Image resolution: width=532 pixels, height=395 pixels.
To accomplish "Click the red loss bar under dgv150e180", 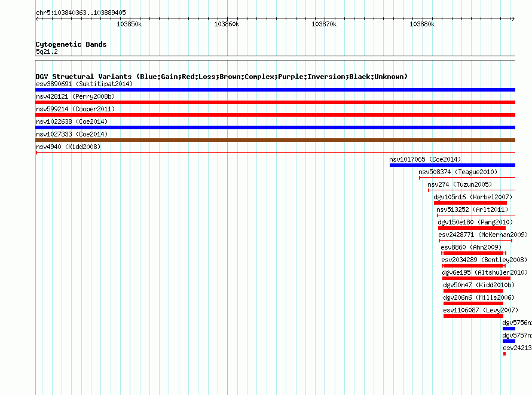I will coord(472,228).
